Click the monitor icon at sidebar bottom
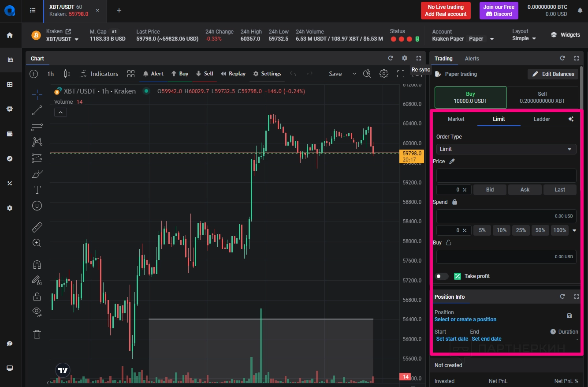Screen dimensions: 588x387 pos(10,368)
